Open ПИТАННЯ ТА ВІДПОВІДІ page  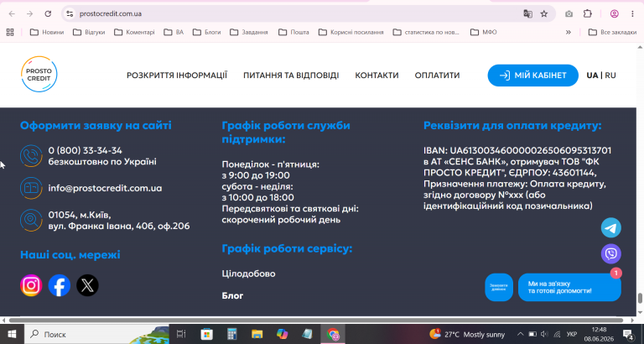tap(291, 76)
